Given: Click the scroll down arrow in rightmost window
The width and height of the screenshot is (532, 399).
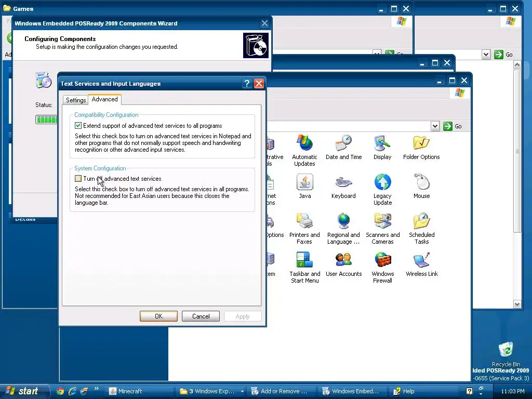Looking at the screenshot, I should pyautogui.click(x=517, y=304).
